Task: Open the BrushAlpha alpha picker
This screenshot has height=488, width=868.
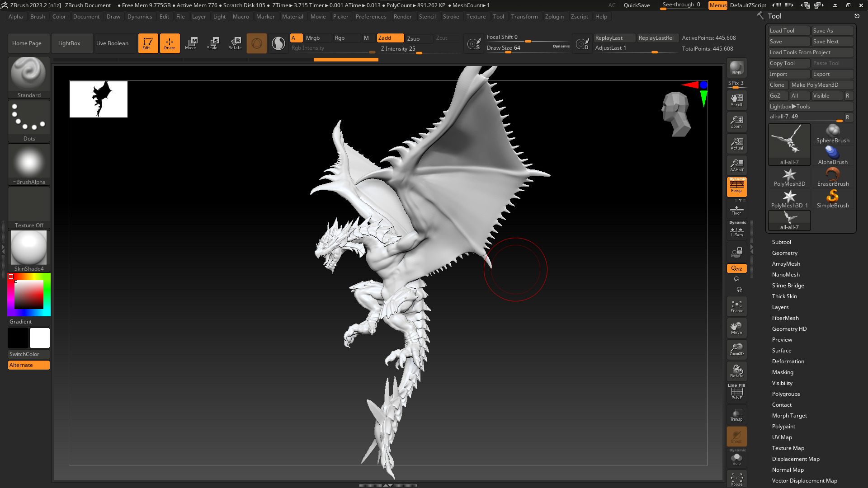Action: click(29, 164)
